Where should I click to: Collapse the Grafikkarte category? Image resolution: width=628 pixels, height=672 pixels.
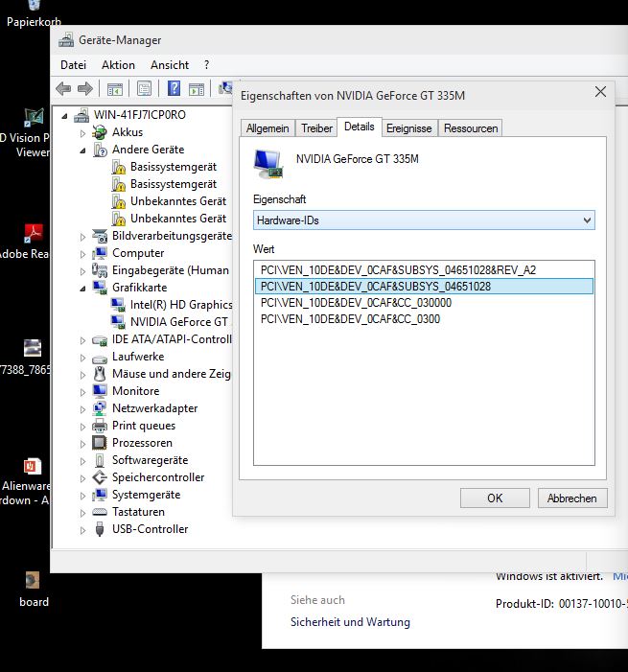tap(82, 289)
